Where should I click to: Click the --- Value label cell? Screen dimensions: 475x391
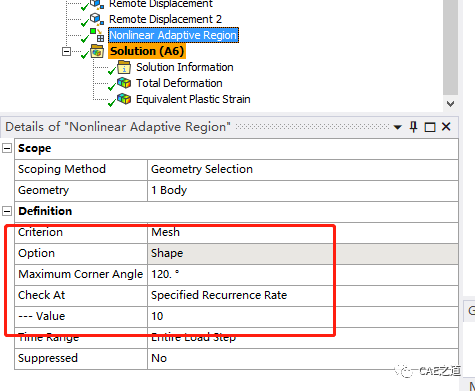pyautogui.click(x=81, y=317)
